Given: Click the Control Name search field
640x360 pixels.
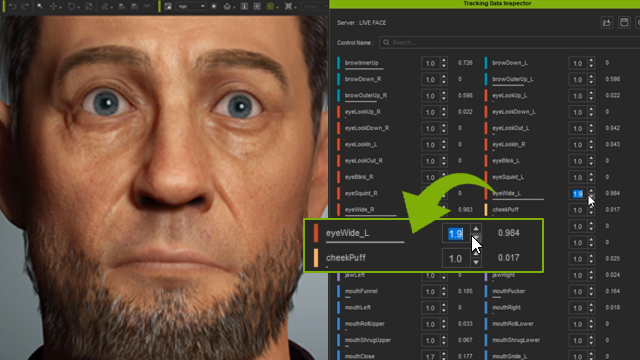Looking at the screenshot, I should pyautogui.click(x=509, y=42).
